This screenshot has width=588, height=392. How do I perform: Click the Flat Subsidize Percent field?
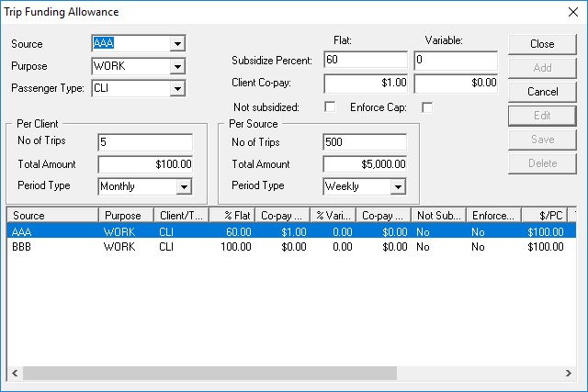[366, 60]
